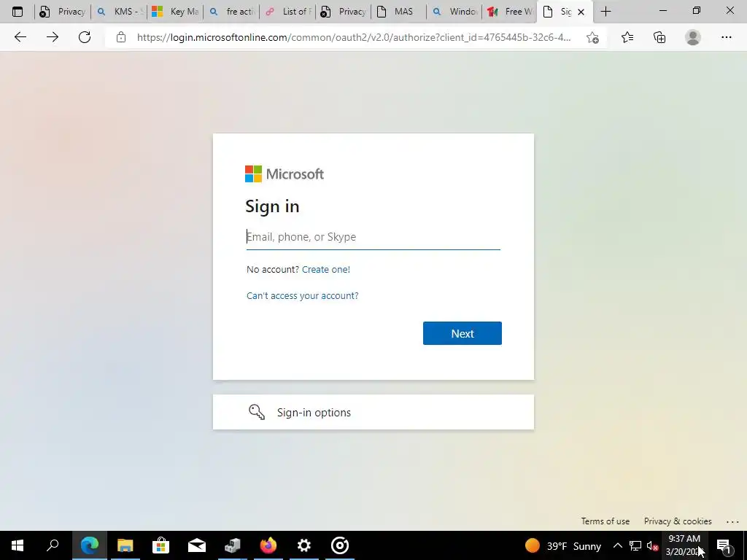Screen dimensions: 747x560
Task: Open the clock and date flyout
Action: [684, 545]
